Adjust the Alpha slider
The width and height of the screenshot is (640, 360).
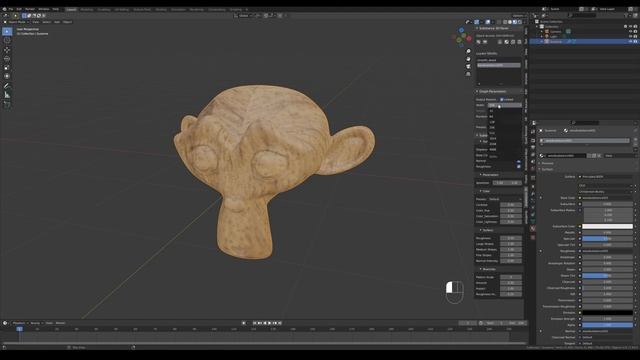pyautogui.click(x=607, y=325)
